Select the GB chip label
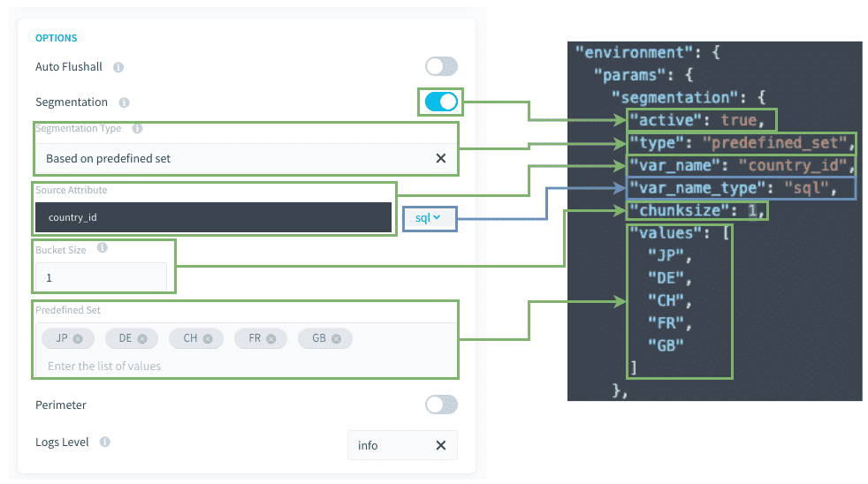 tap(319, 338)
